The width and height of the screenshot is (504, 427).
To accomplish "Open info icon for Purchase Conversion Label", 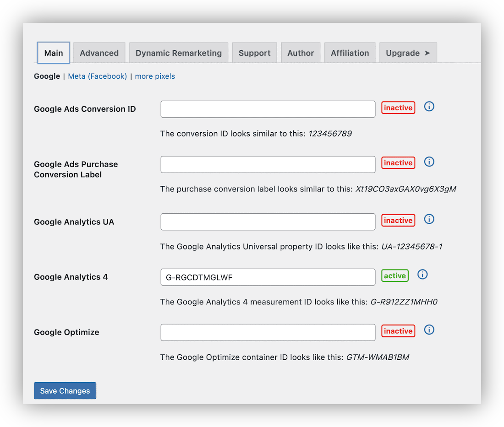I will [x=429, y=162].
